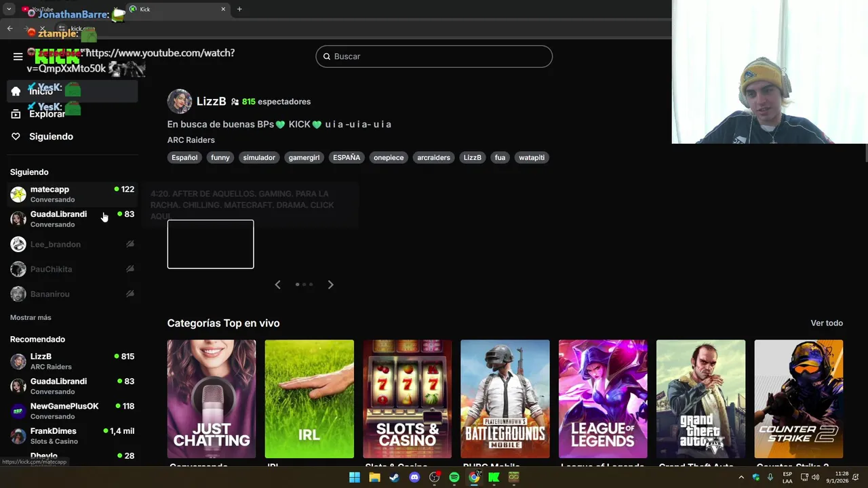Open the League of Legends category card

(x=603, y=399)
